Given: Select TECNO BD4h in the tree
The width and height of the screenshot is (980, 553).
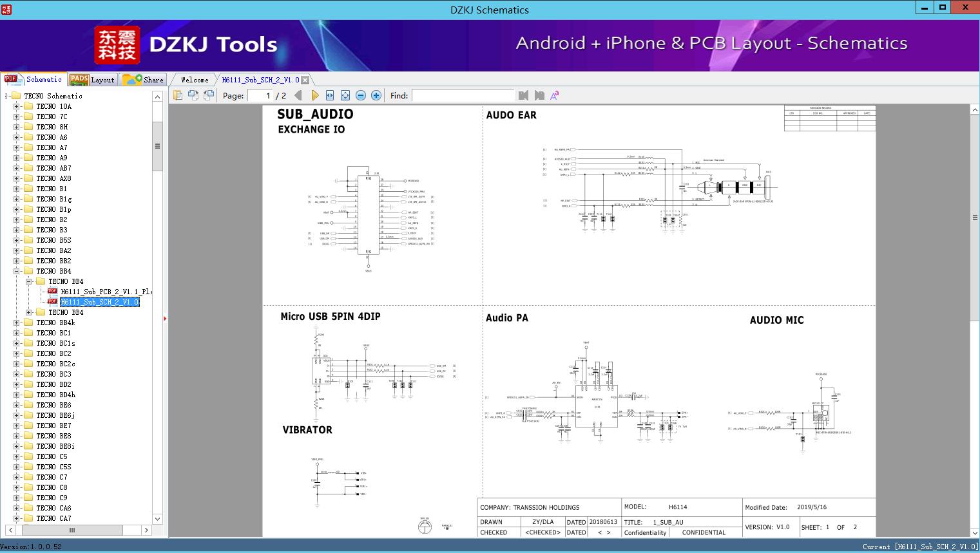Looking at the screenshot, I should pos(55,395).
